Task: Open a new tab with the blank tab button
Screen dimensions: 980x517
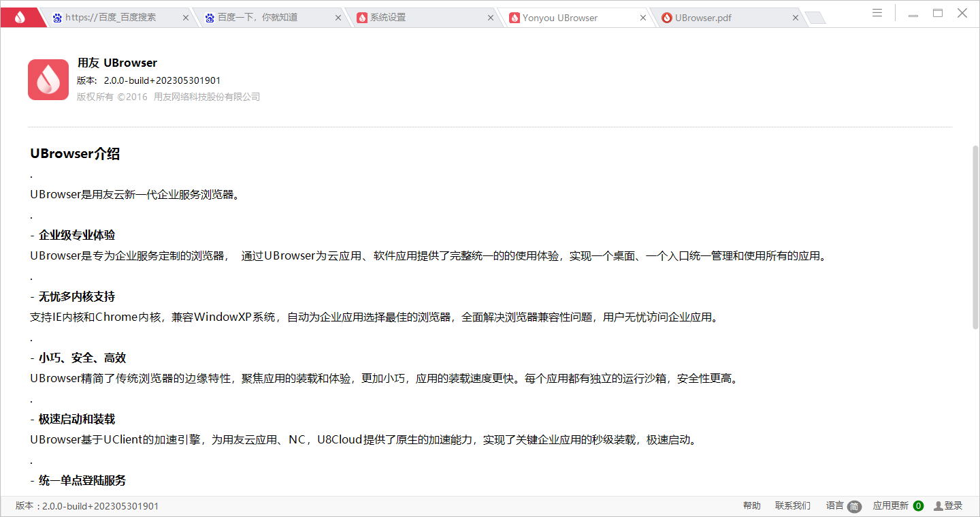Action: click(x=815, y=18)
